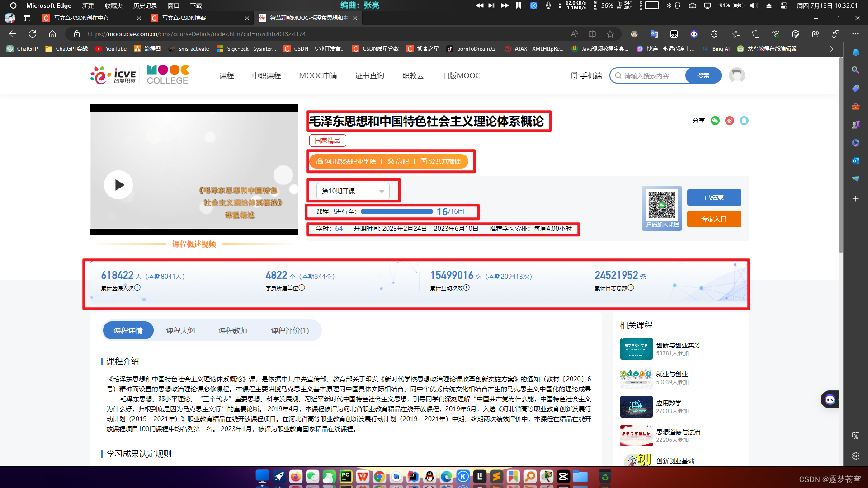Viewport: 868px width, 488px height.
Task: Click info icon beside 累计选课人次
Action: [x=137, y=287]
